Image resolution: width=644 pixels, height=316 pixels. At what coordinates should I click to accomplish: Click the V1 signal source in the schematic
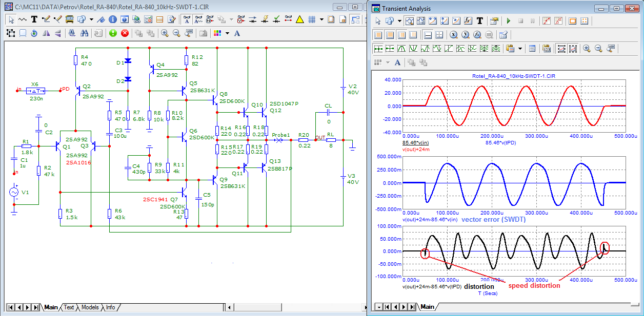(x=14, y=193)
